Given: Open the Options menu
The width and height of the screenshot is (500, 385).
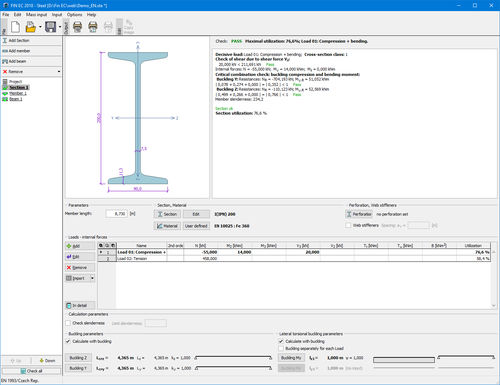Looking at the screenshot, I should click(x=74, y=15).
